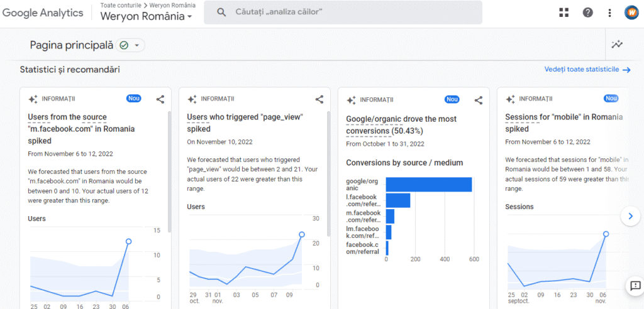
Task: Click the data point on page_view users chart
Action: 302,234
